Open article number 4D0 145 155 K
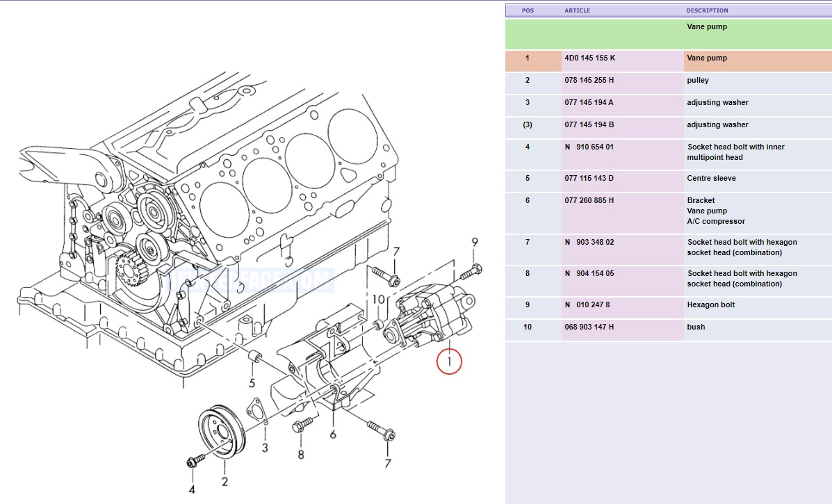832x504 pixels. coord(589,58)
